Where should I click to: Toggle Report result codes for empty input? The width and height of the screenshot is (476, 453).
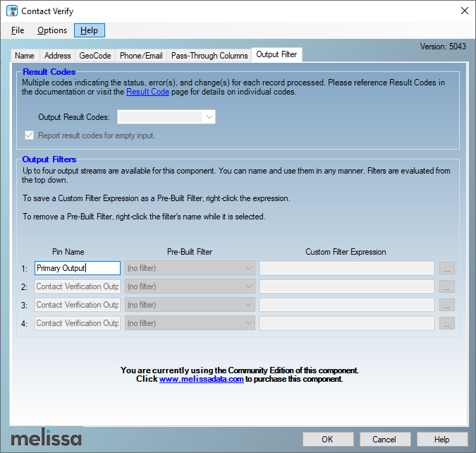(x=29, y=135)
